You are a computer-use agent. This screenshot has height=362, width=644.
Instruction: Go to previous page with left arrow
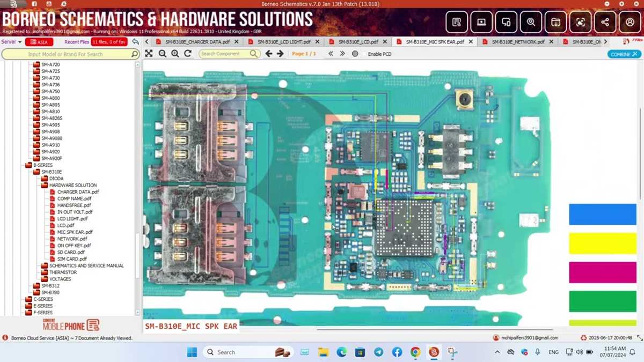click(269, 54)
